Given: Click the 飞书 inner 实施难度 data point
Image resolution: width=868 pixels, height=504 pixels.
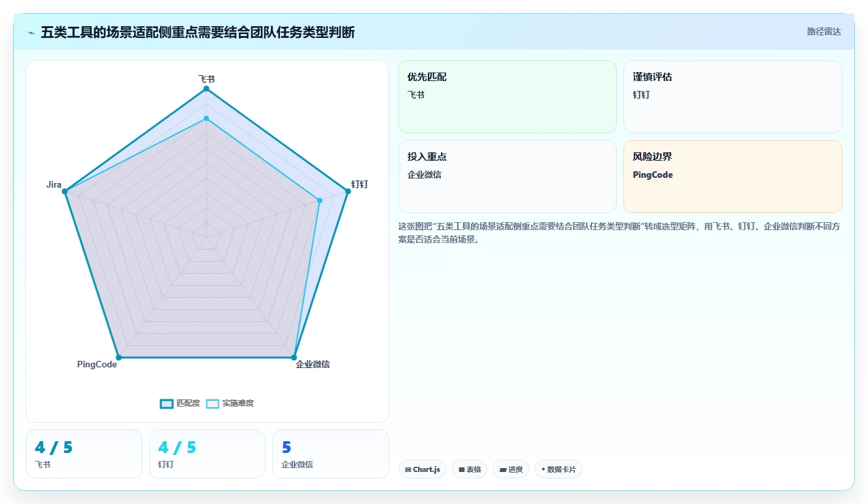Looking at the screenshot, I should (206, 118).
